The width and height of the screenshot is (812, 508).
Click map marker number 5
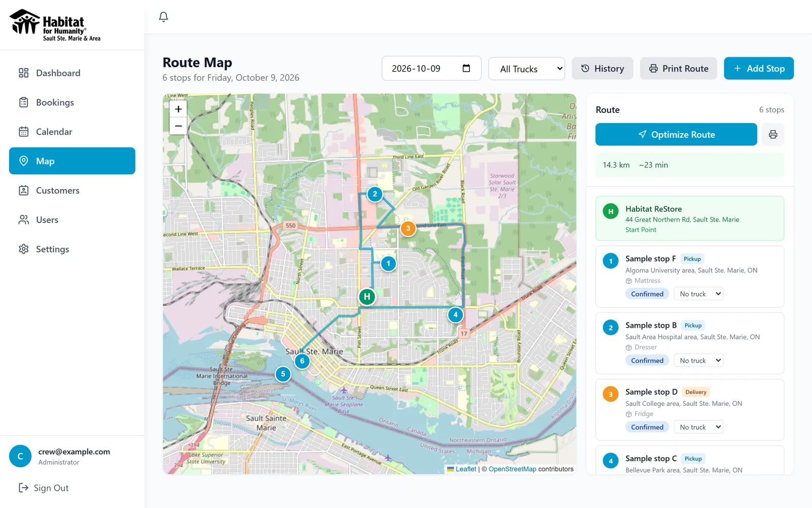pyautogui.click(x=283, y=374)
